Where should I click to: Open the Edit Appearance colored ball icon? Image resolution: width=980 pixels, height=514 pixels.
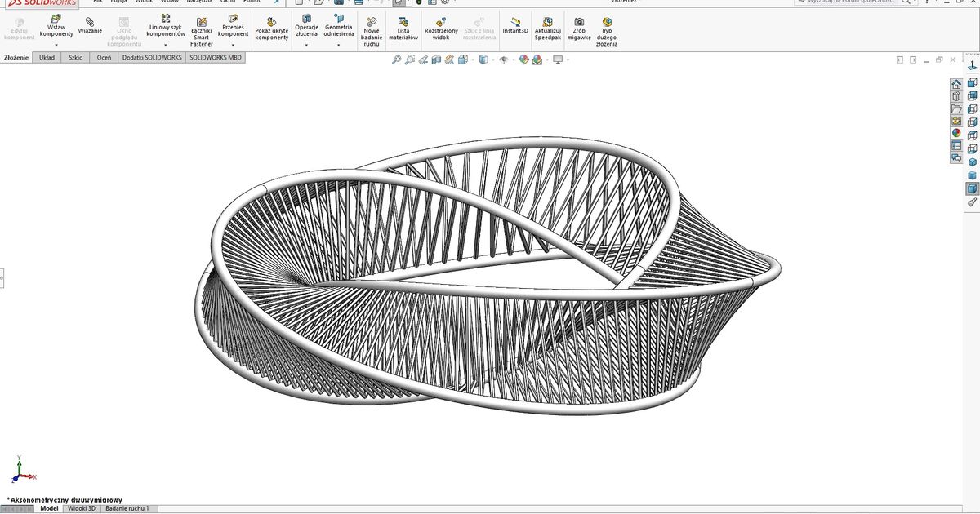point(523,60)
